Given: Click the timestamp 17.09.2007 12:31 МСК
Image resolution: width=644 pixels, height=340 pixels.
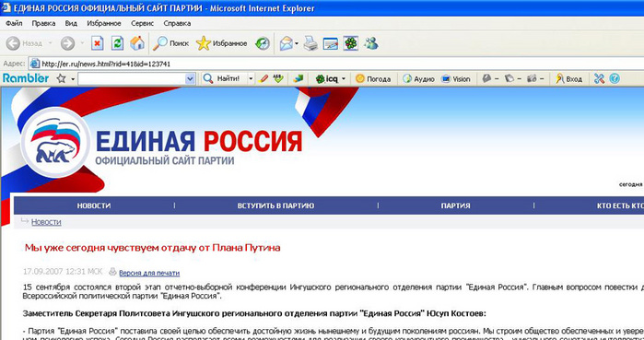Looking at the screenshot, I should click(63, 272).
